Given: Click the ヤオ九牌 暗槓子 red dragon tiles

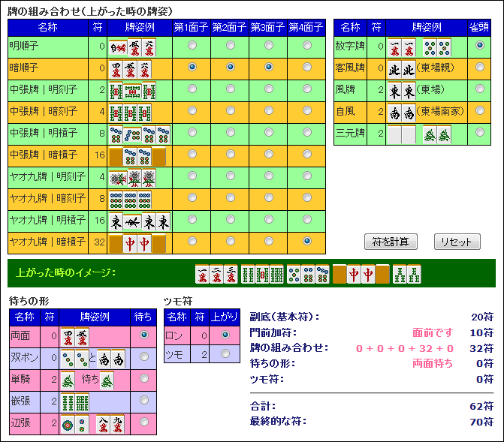Looking at the screenshot, I should tap(137, 243).
